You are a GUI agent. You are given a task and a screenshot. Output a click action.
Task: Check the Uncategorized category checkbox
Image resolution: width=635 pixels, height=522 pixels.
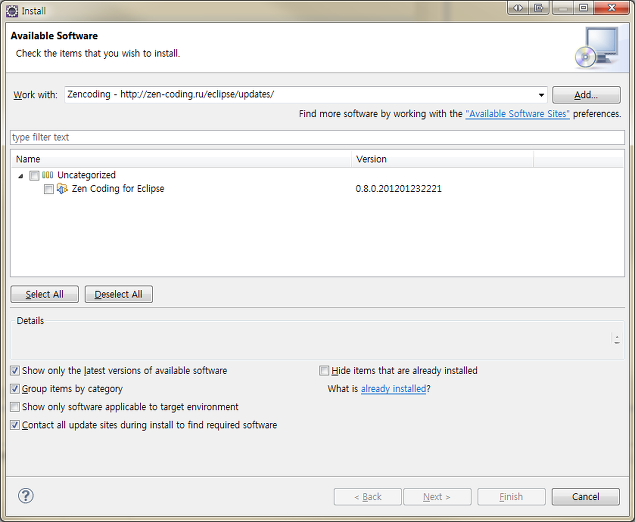(34, 175)
